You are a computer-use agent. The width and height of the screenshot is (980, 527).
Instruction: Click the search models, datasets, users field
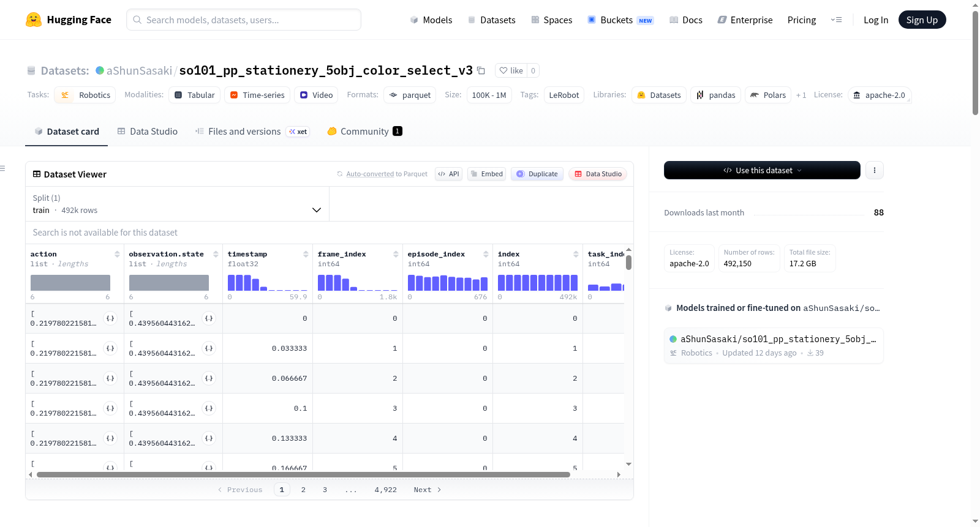[244, 20]
